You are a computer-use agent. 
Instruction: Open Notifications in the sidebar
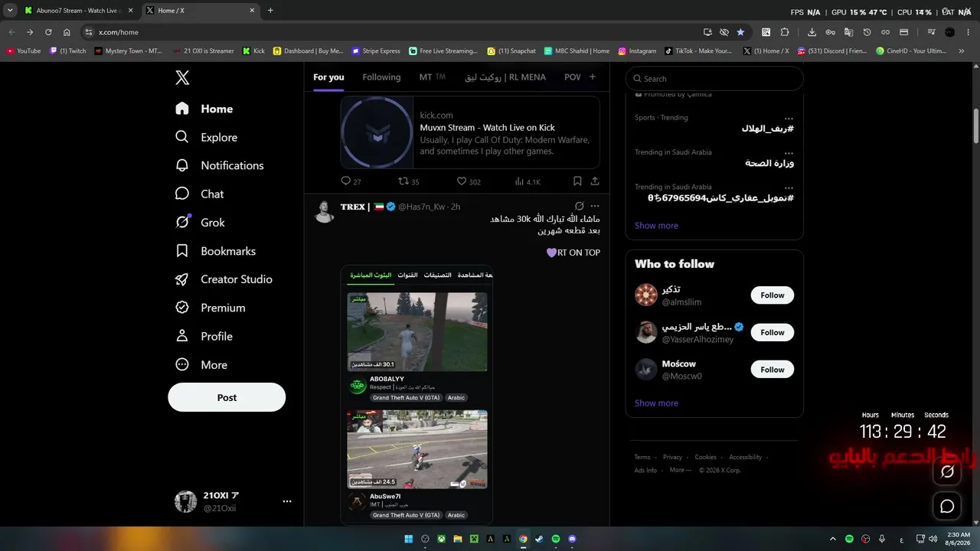(x=220, y=165)
